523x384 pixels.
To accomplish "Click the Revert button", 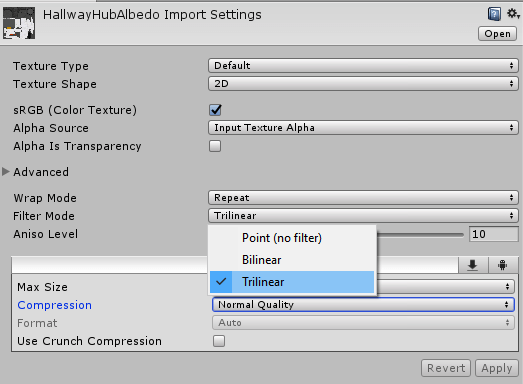I will point(446,368).
